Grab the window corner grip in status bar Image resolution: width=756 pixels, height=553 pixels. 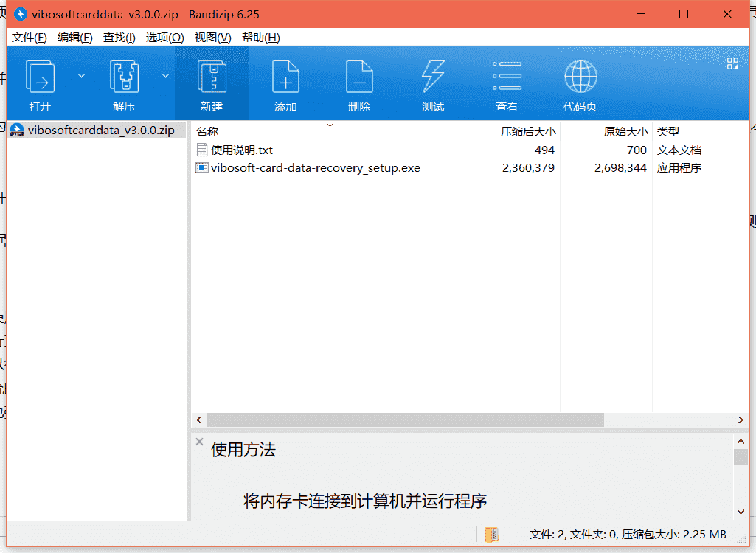coord(741,540)
